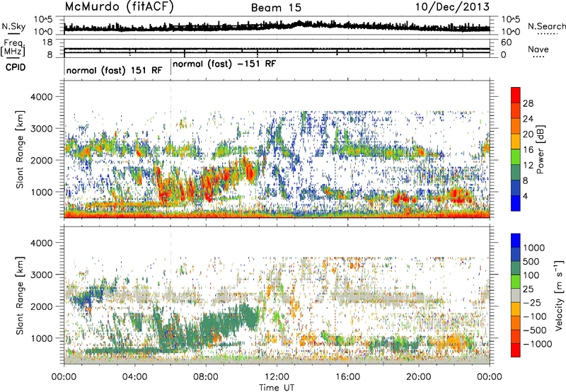Click the '60' Nave axis value
566x392 pixels.
tap(506, 42)
